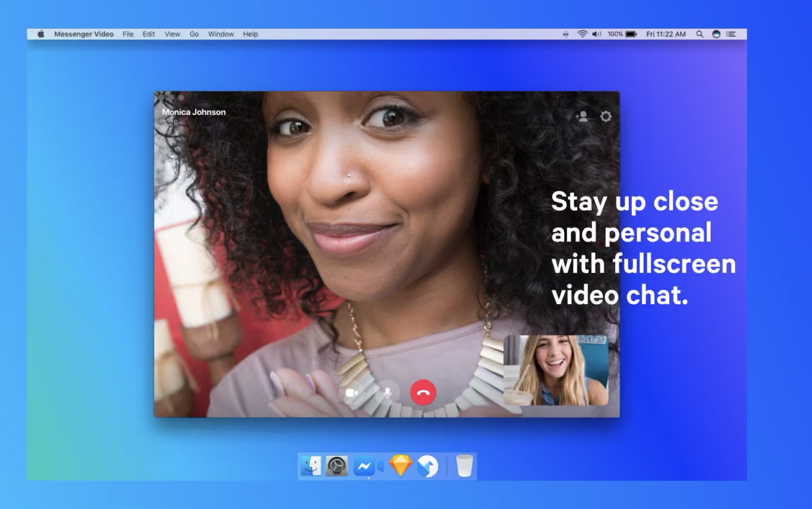The width and height of the screenshot is (812, 509).
Task: Open the Window menu
Action: [x=221, y=34]
